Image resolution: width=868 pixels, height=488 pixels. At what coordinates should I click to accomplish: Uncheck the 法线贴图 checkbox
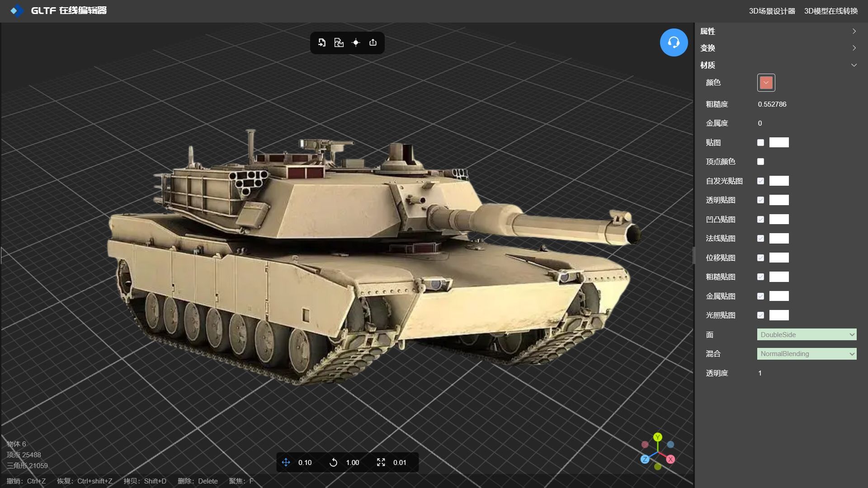[x=760, y=238]
